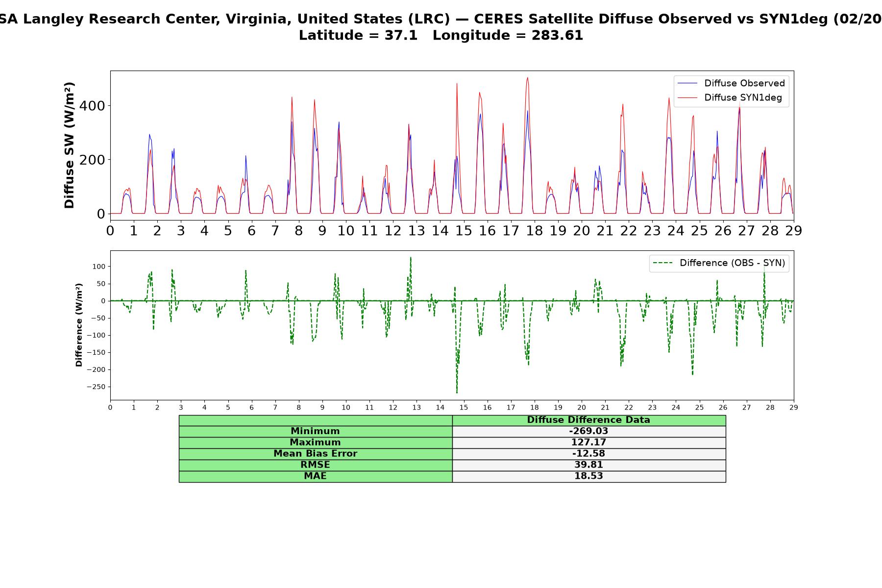Select the Maximum value cell 127.17
Image resolution: width=882 pixels, height=588 pixels.
point(588,442)
